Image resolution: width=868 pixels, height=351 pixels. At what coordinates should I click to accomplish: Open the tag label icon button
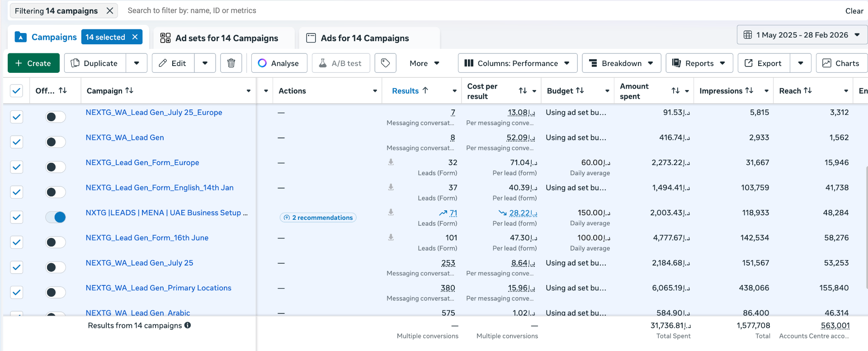pos(385,63)
